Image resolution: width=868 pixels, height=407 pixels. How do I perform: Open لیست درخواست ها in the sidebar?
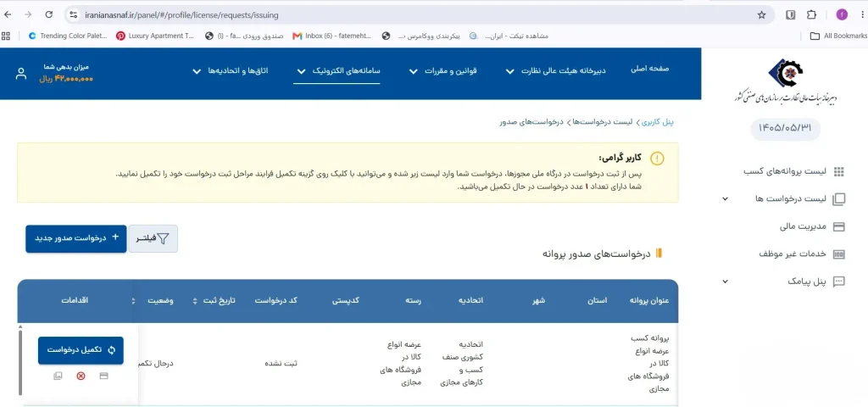(791, 198)
